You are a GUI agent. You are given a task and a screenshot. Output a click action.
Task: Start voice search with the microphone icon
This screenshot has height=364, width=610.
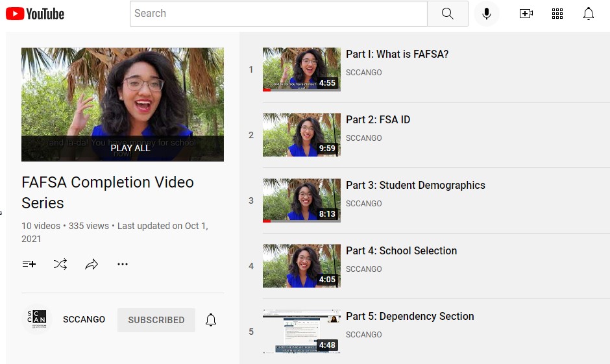(x=486, y=14)
